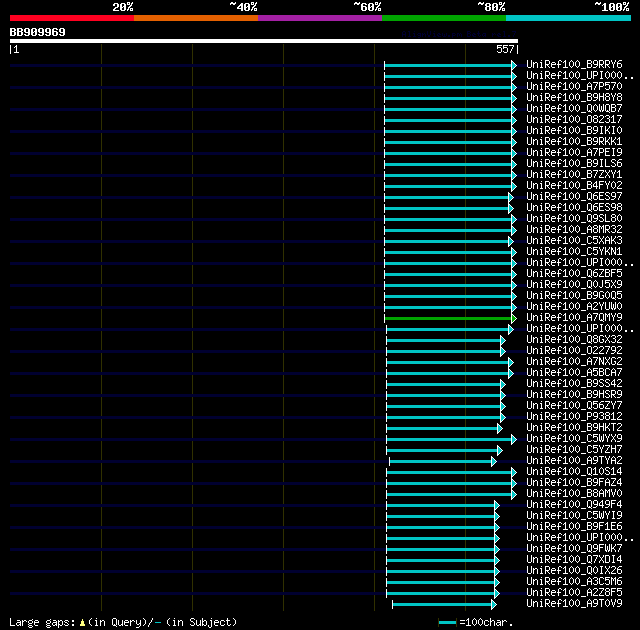
Task: Select hit UniRef100_O82317
Action: pos(574,120)
